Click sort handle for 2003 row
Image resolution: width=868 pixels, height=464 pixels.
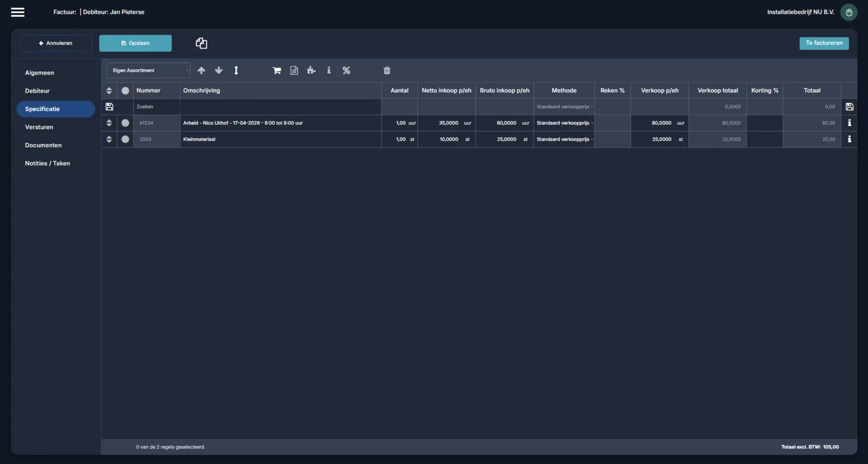pyautogui.click(x=109, y=139)
